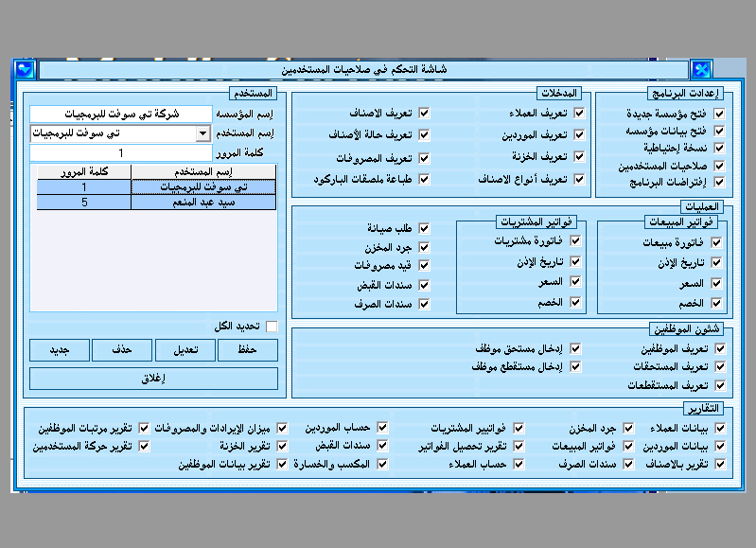Viewport: 756px width, 548px height.
Task: Select the row سيد عبد المنعم in users table
Action: point(156,203)
